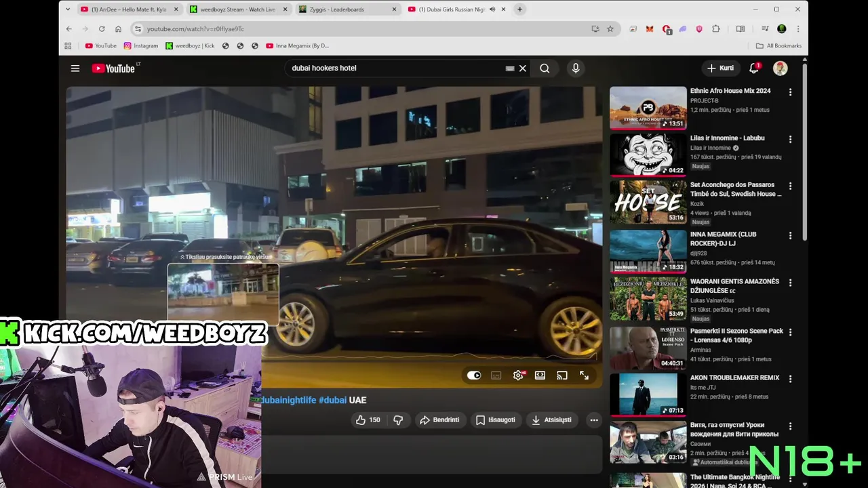Click the Kurti create button
Screen dimensions: 868x488
click(720, 68)
